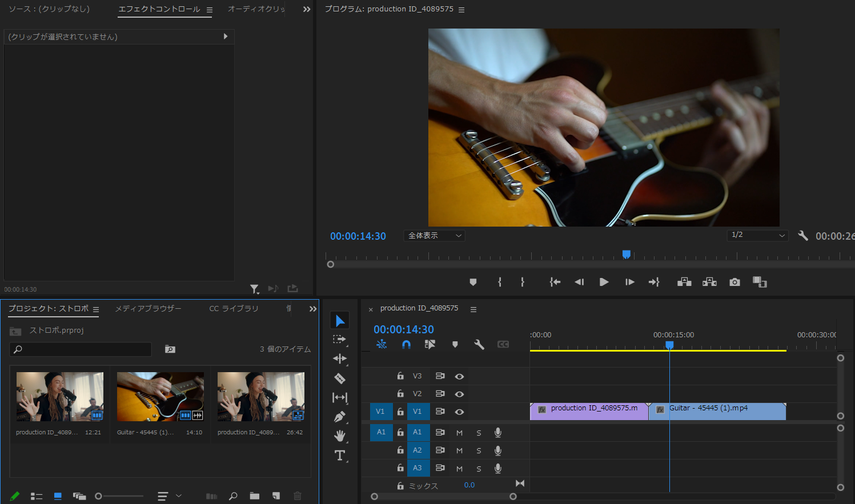Toggle snap in timeline magnet icon
This screenshot has width=855, height=504.
[406, 344]
